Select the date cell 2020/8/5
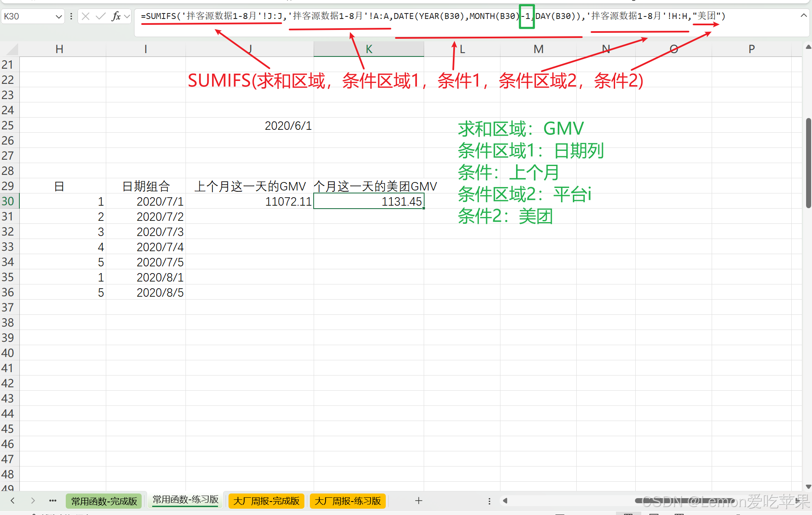 [146, 292]
